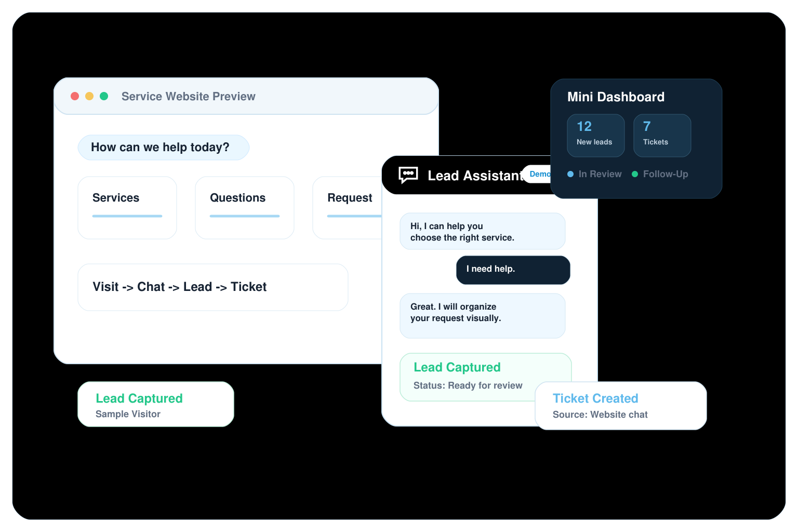Click the Mini Dashboard title
Viewport: 798px width, 532px height.
(616, 97)
